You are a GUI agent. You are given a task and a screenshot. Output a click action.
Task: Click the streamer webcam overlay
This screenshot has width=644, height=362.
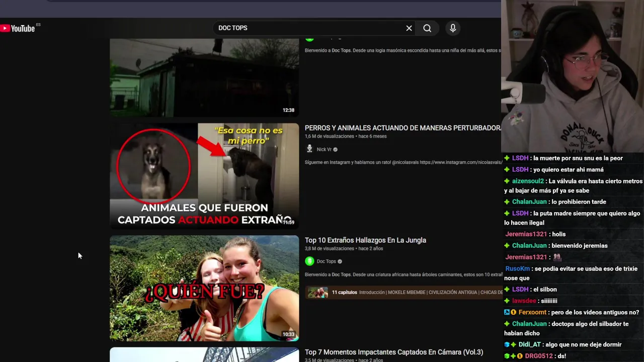[x=573, y=75]
